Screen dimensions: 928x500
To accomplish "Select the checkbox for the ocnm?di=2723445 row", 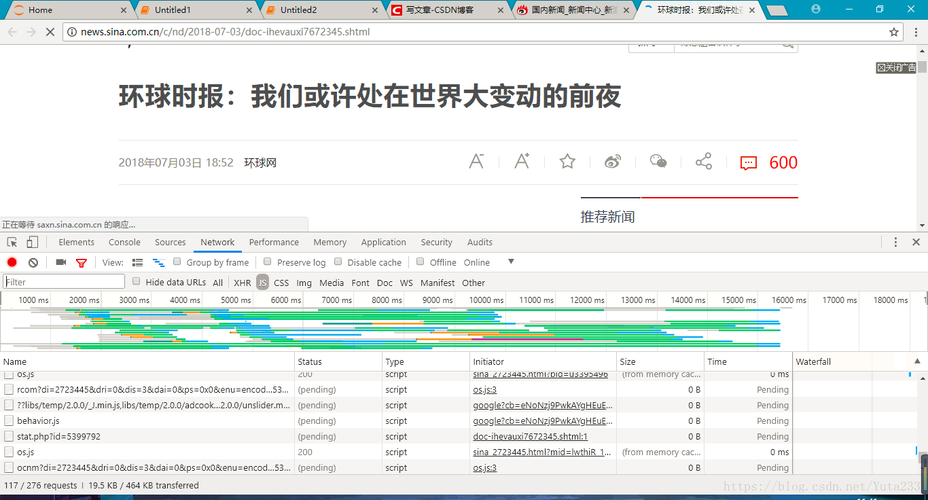I will coord(9,467).
